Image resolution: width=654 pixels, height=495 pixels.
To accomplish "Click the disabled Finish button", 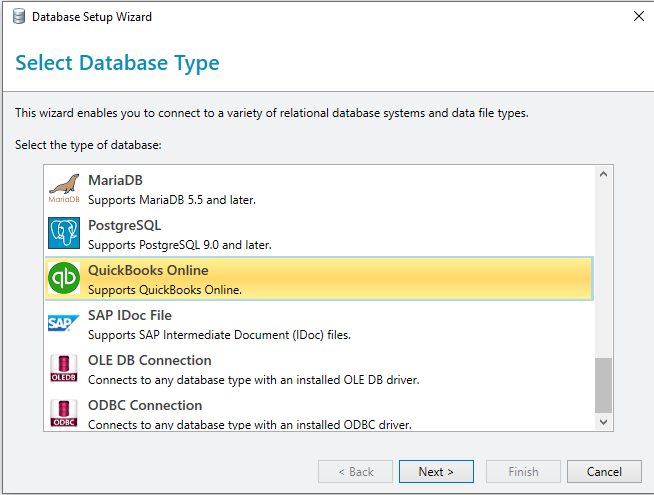I will tap(523, 472).
